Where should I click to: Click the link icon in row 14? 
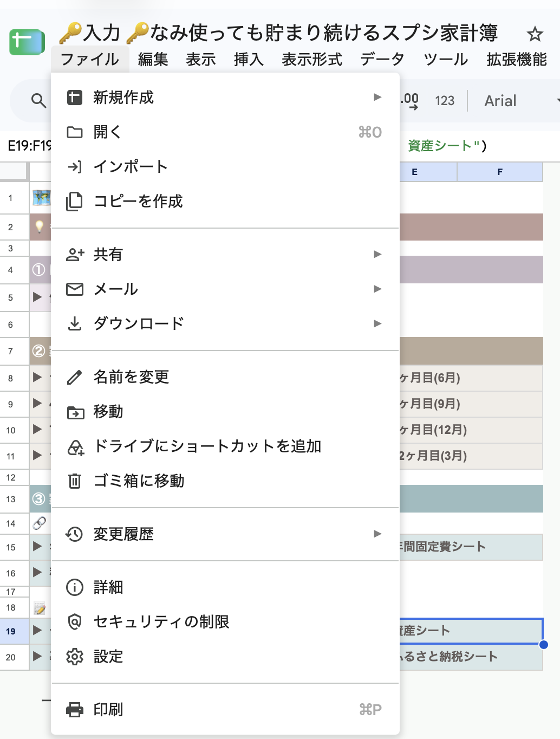(40, 523)
